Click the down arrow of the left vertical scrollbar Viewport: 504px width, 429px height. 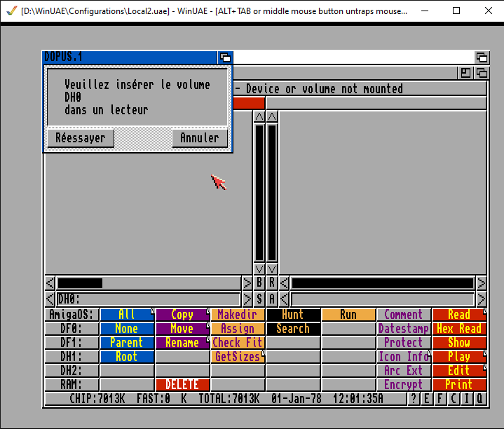point(259,268)
